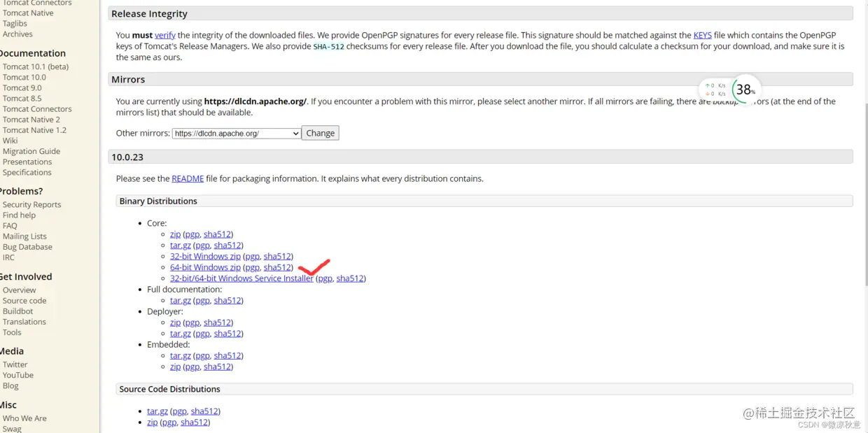Open sha512 checksum for Core tar.gz
The height and width of the screenshot is (433, 868).
(x=227, y=246)
